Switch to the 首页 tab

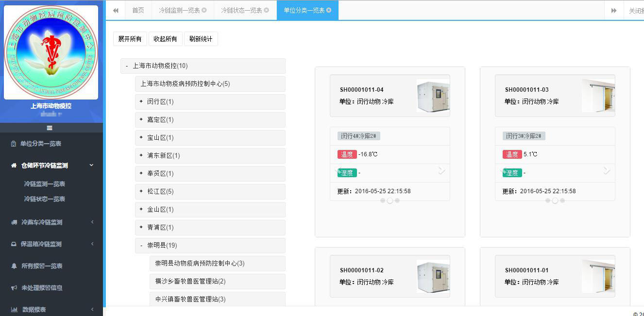pyautogui.click(x=138, y=10)
